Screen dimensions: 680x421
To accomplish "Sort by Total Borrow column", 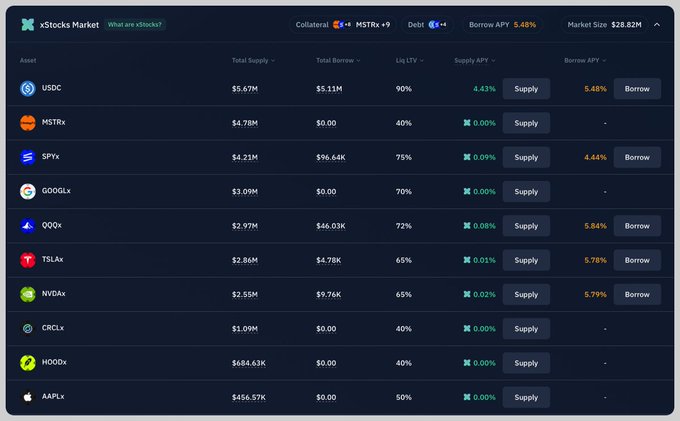I will 338,60.
